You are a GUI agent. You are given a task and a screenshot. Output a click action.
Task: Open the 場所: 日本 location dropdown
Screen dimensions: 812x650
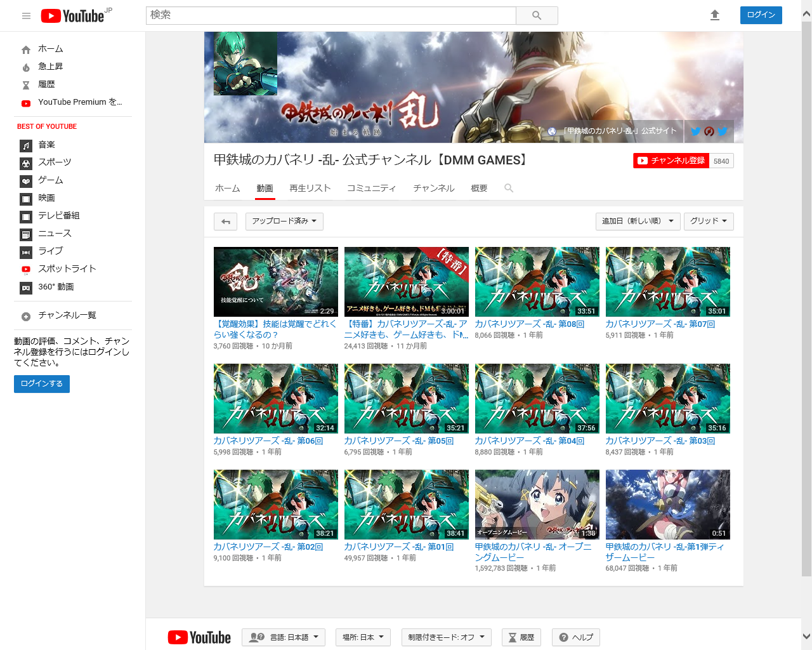click(x=363, y=637)
